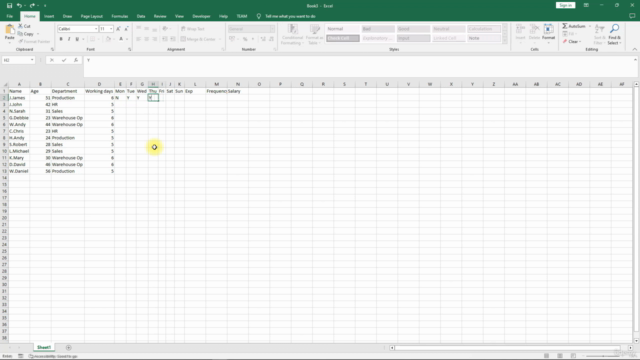Switch to the Data tab
640x360 pixels.
point(141,16)
